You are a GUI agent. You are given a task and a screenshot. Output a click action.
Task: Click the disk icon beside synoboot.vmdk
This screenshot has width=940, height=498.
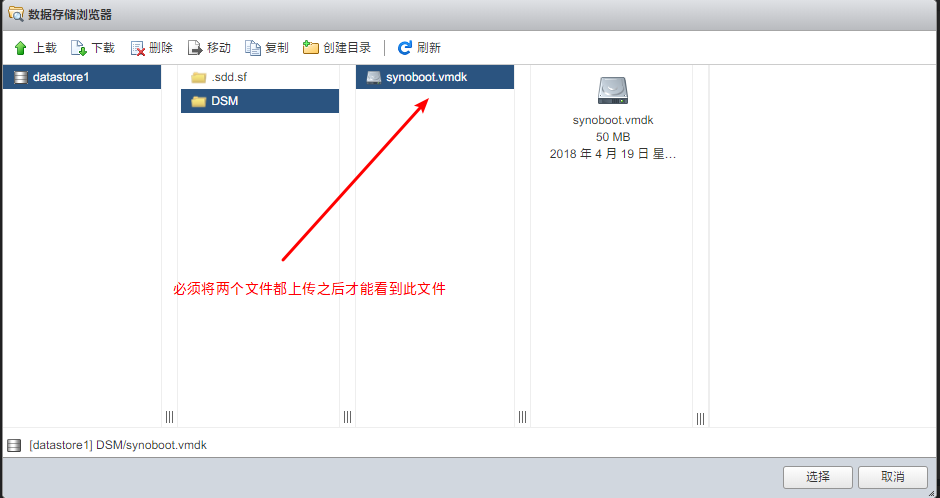[x=373, y=77]
